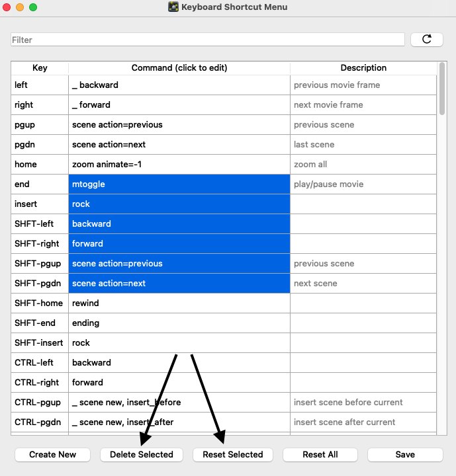This screenshot has width=456, height=476.
Task: Click the 'insert scene after current' description
Action: [363, 422]
